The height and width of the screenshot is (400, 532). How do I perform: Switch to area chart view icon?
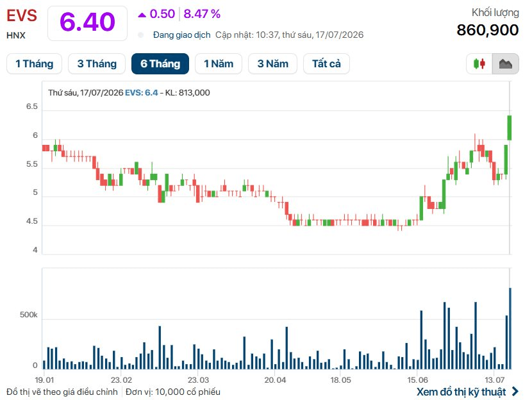click(506, 64)
